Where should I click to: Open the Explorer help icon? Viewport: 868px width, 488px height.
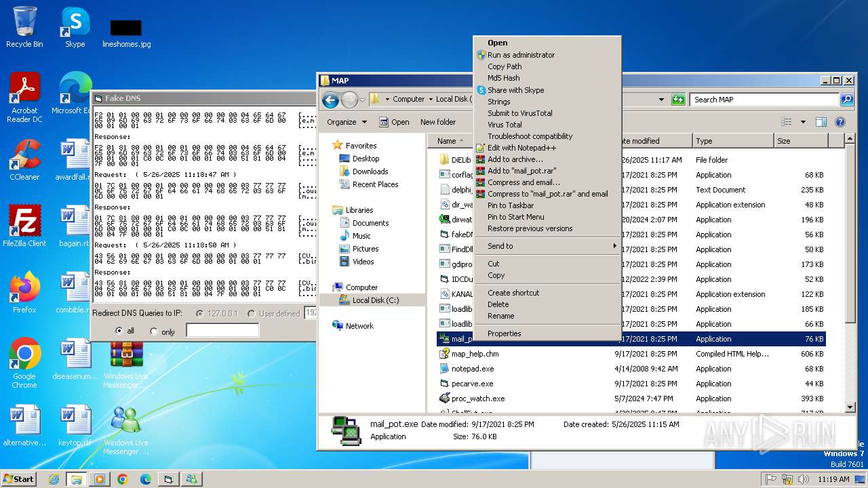point(840,122)
